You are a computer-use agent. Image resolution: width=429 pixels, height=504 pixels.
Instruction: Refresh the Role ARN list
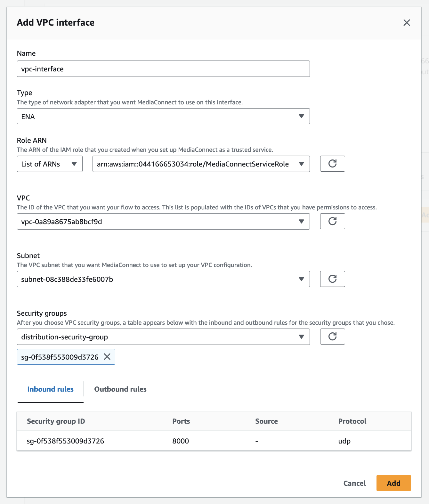pyautogui.click(x=332, y=164)
